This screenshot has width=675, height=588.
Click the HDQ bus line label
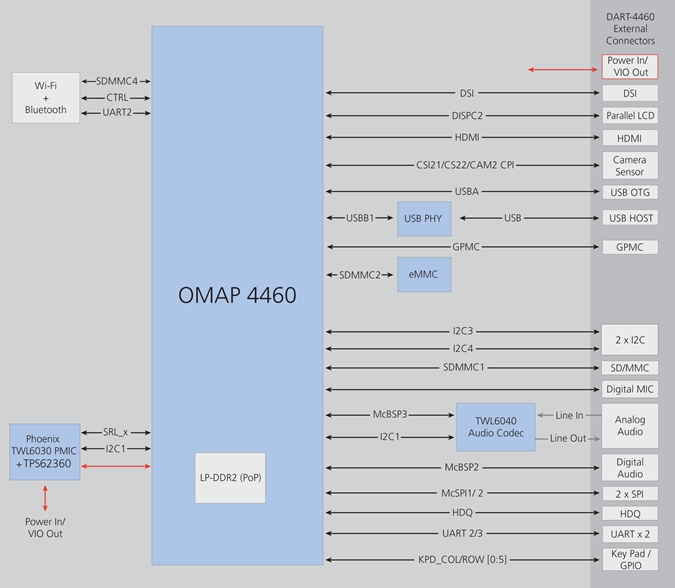[x=462, y=513]
